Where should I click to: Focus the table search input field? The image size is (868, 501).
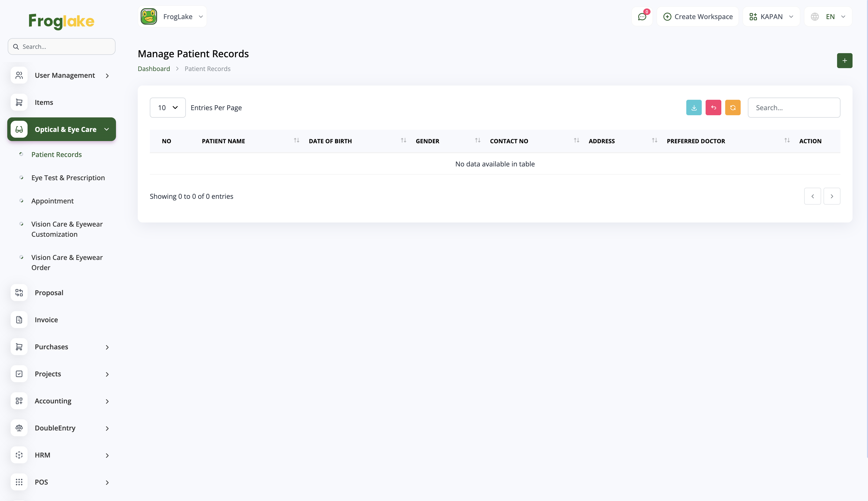(794, 108)
